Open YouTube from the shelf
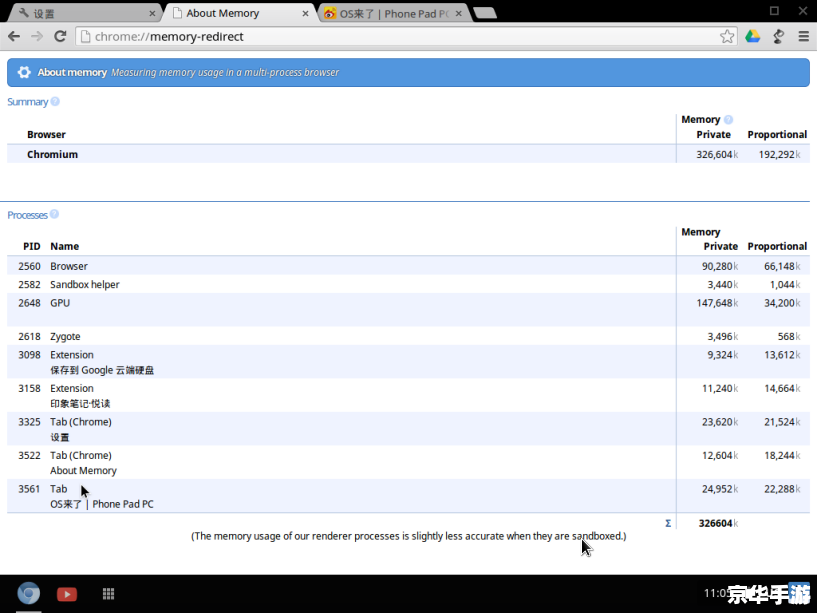The image size is (817, 613). [x=67, y=594]
